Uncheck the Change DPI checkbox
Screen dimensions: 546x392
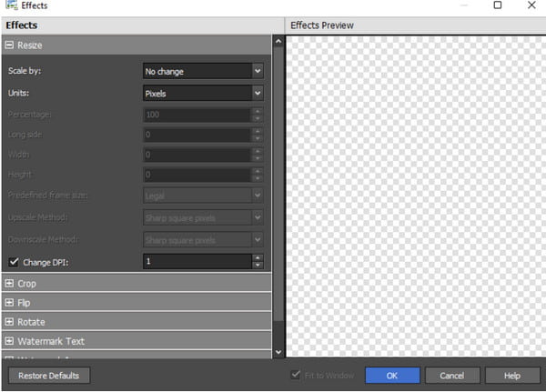[x=14, y=262]
